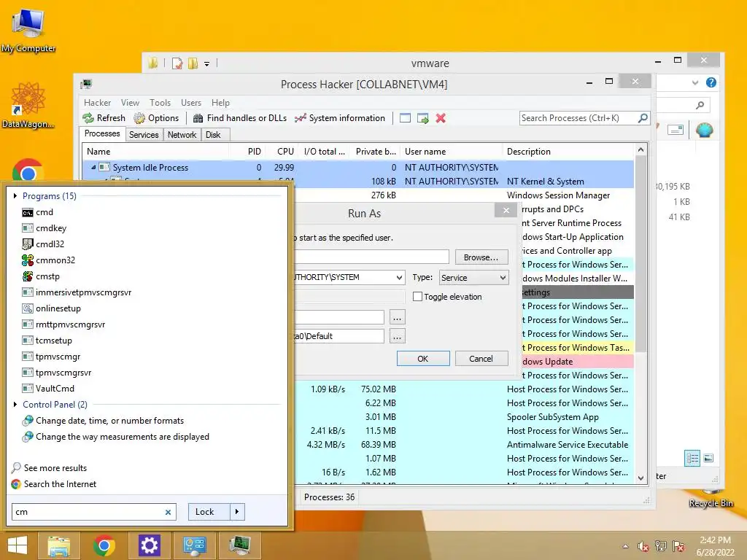Collapse the Control Panel (2) group

point(15,404)
